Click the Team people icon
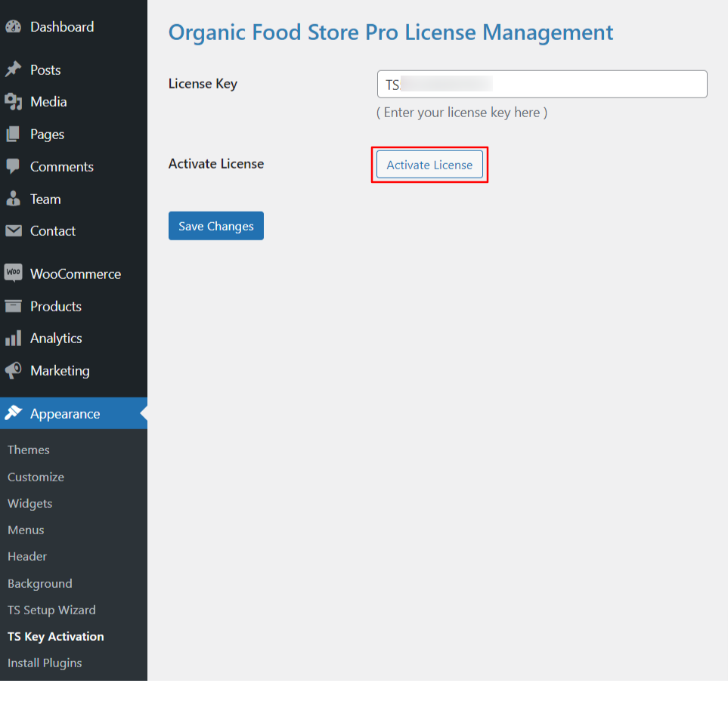The width and height of the screenshot is (728, 711). [x=13, y=199]
